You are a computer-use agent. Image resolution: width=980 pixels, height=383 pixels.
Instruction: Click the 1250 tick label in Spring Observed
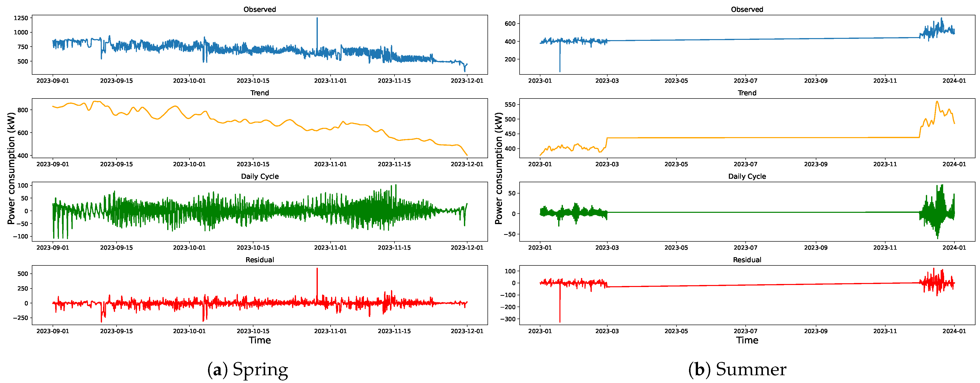[x=21, y=18]
